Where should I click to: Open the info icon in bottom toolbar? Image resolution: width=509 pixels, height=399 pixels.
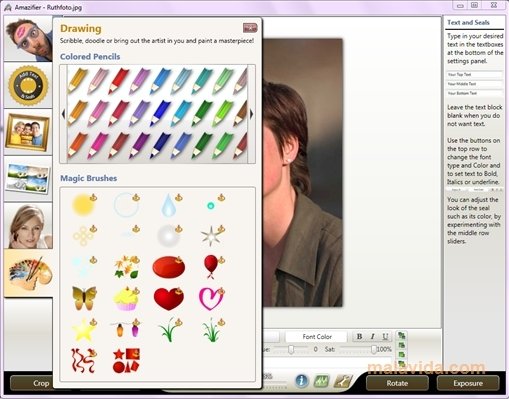pyautogui.click(x=301, y=381)
